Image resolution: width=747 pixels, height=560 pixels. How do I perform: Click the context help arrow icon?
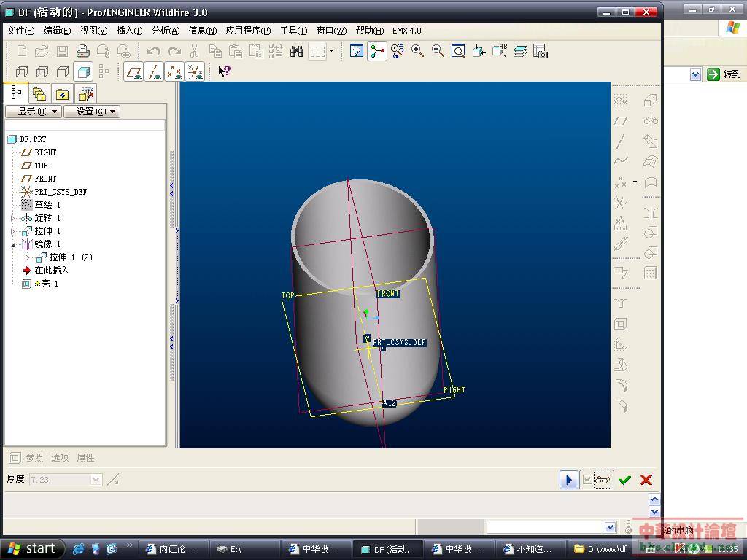[x=224, y=71]
